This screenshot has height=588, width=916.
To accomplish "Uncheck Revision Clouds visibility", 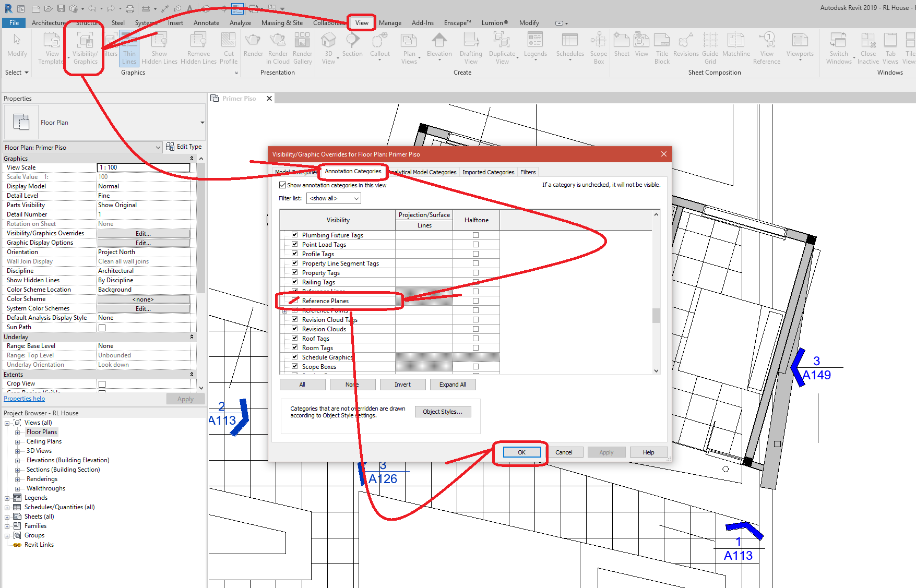I will (x=294, y=329).
